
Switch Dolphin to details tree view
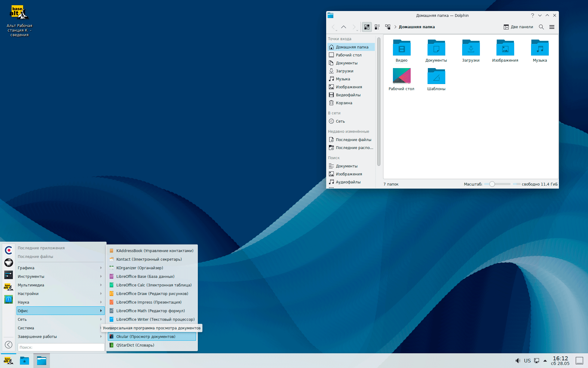388,27
